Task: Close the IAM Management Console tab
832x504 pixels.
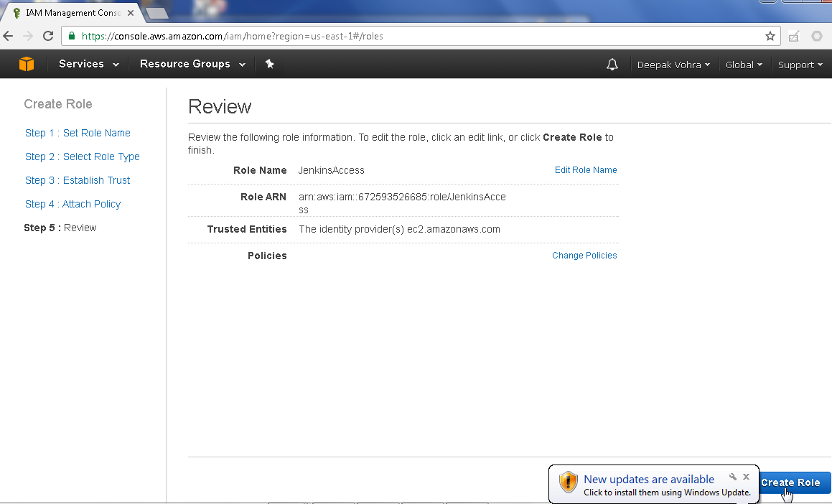Action: pos(131,13)
